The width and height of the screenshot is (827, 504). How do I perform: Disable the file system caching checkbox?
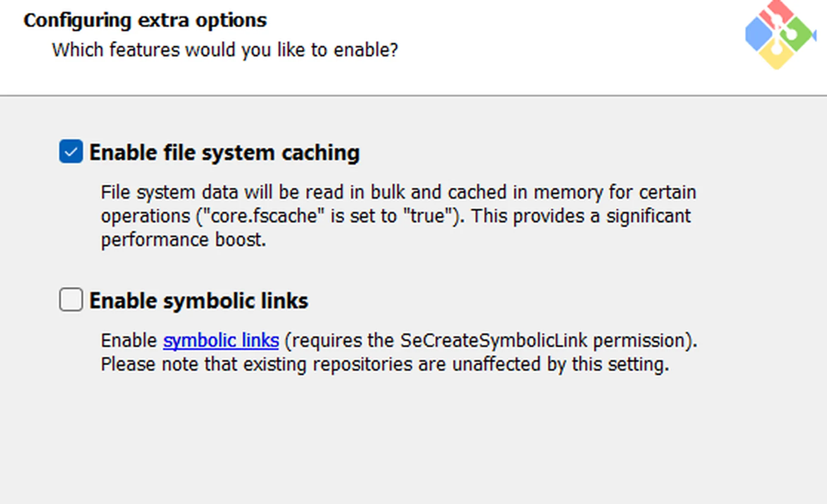point(71,151)
